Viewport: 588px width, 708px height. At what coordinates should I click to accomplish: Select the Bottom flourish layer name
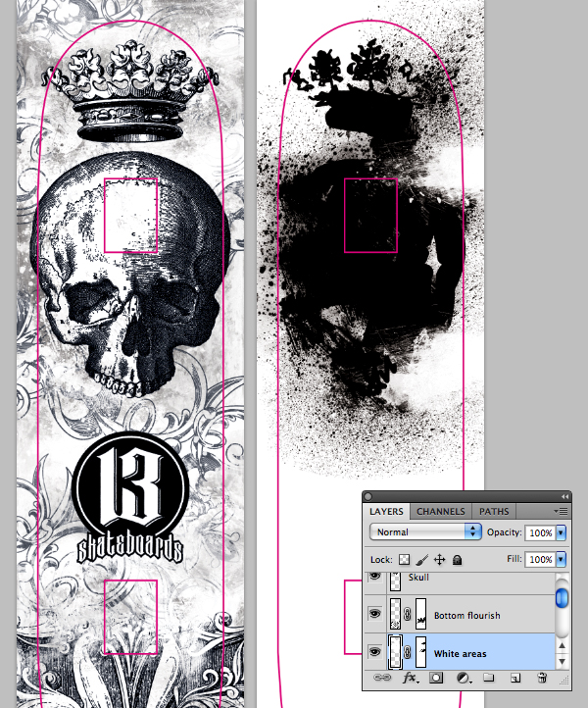click(467, 616)
